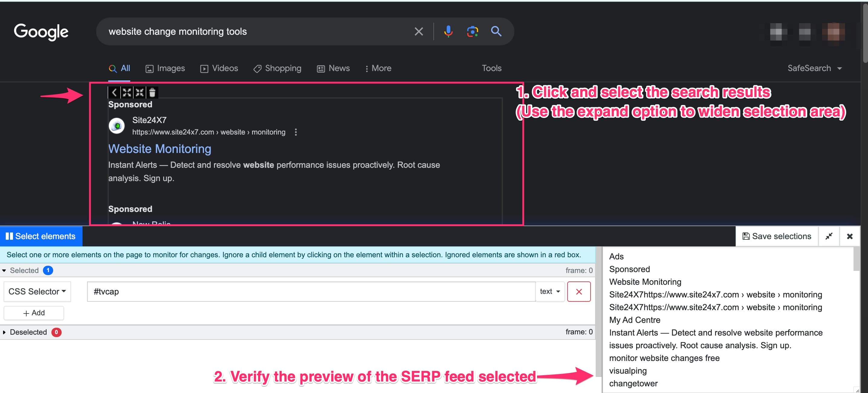Select the parent element chevron icon
This screenshot has height=393, width=868.
click(x=114, y=92)
